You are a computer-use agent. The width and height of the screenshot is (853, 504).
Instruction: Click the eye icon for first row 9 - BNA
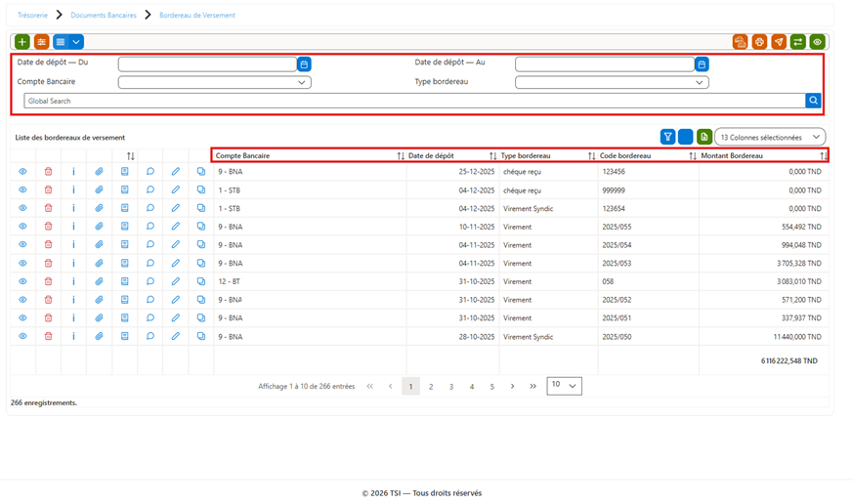coord(22,171)
